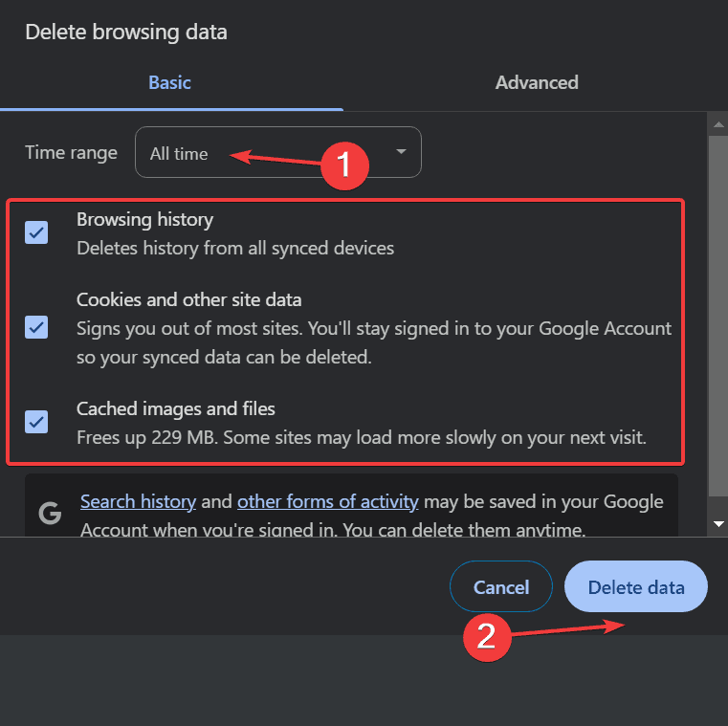Open other forms of activity link

(328, 502)
